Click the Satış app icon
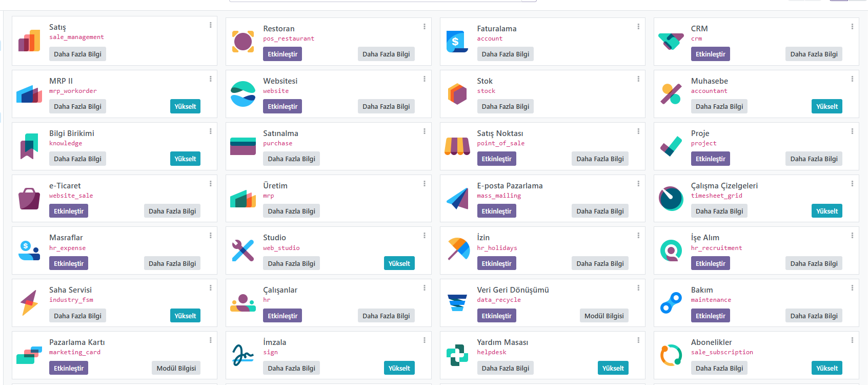The image size is (868, 385). click(x=29, y=41)
